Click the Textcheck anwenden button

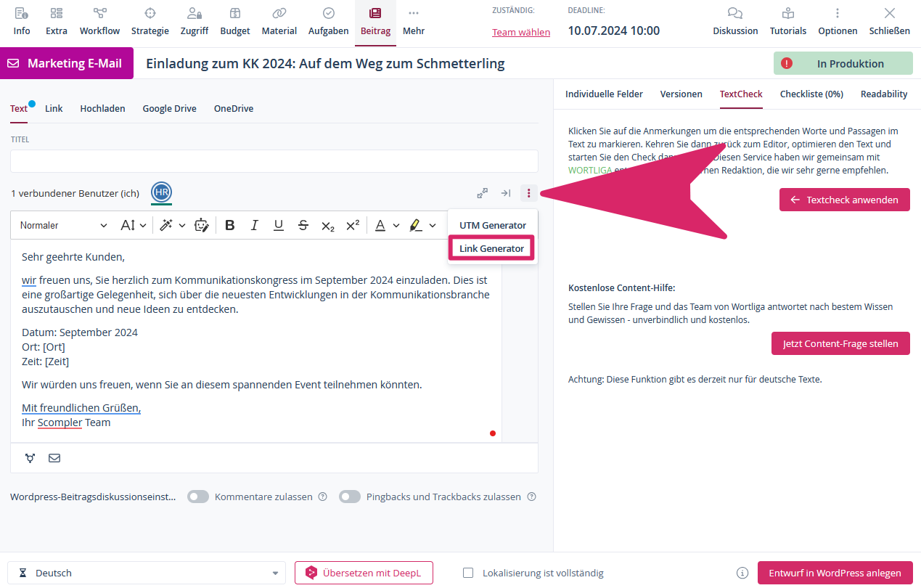[844, 200]
